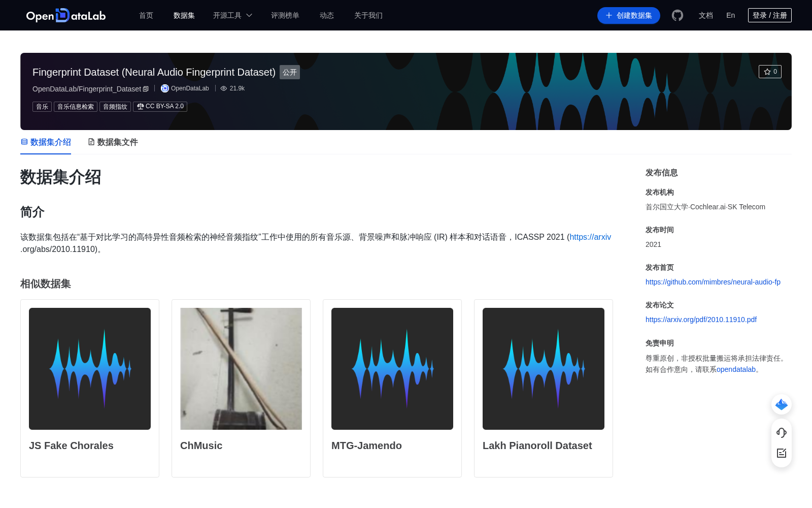
Task: Switch language to En
Action: coord(730,15)
